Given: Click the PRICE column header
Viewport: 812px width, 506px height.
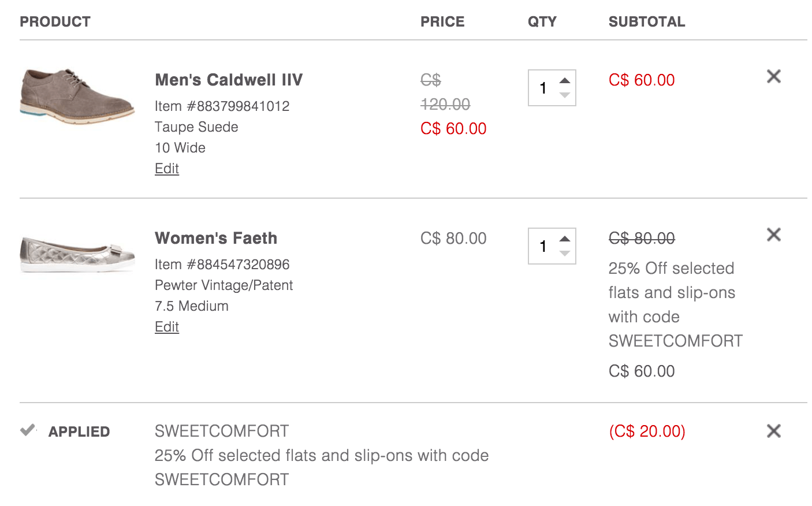Looking at the screenshot, I should [442, 22].
